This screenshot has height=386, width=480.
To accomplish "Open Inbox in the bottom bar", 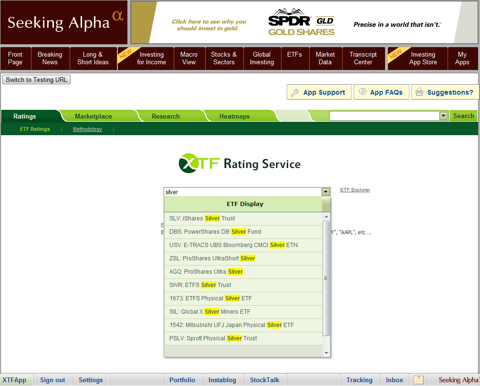I will point(395,380).
